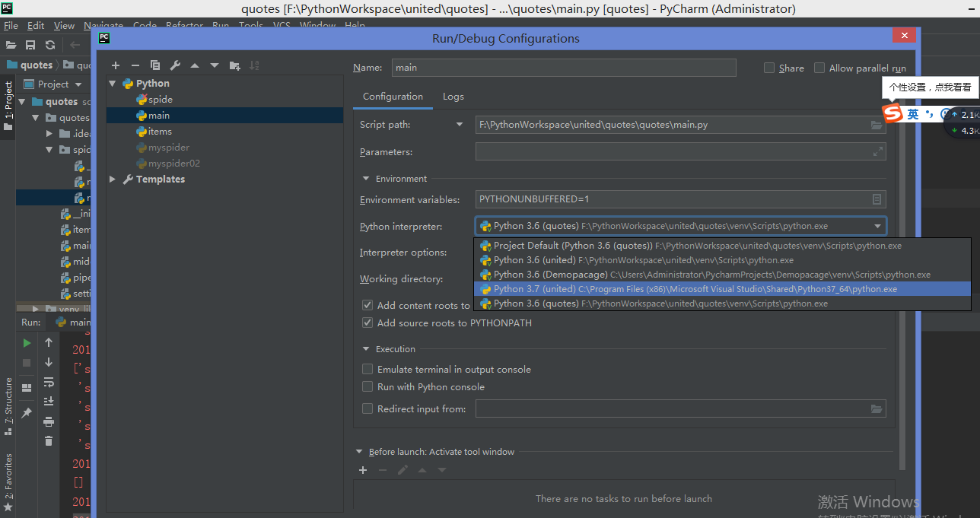Select Python 3.6 (united) interpreter option
Viewport: 980px width, 518px height.
[722, 260]
